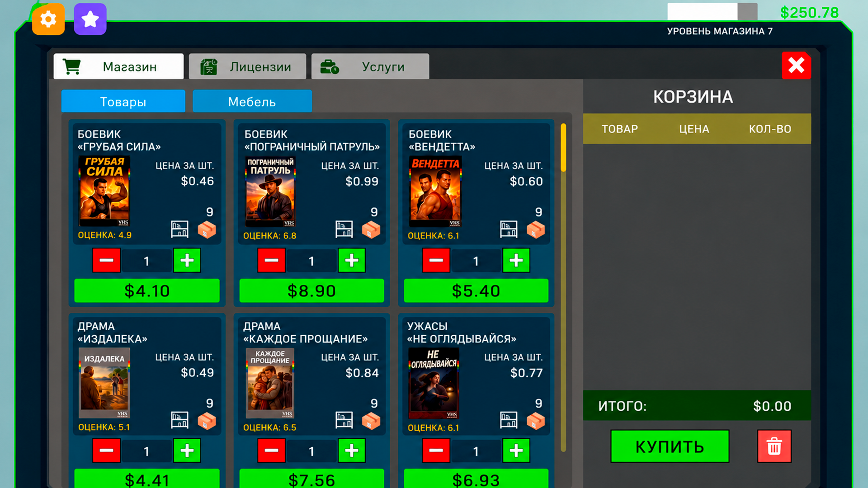Click the box icon on «Пограничный патруль» card

tap(371, 229)
